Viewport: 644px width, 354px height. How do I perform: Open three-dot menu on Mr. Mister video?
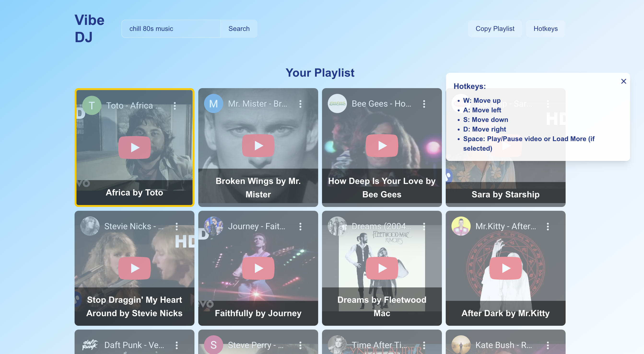pyautogui.click(x=300, y=104)
